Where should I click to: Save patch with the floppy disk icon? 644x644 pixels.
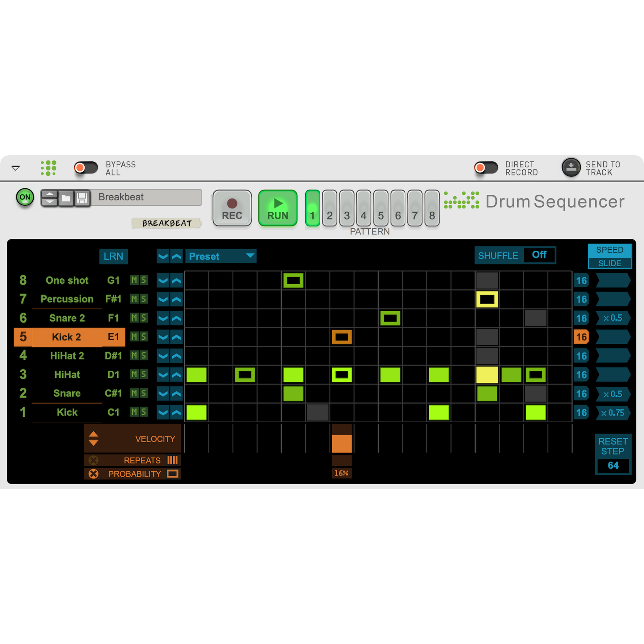click(82, 198)
